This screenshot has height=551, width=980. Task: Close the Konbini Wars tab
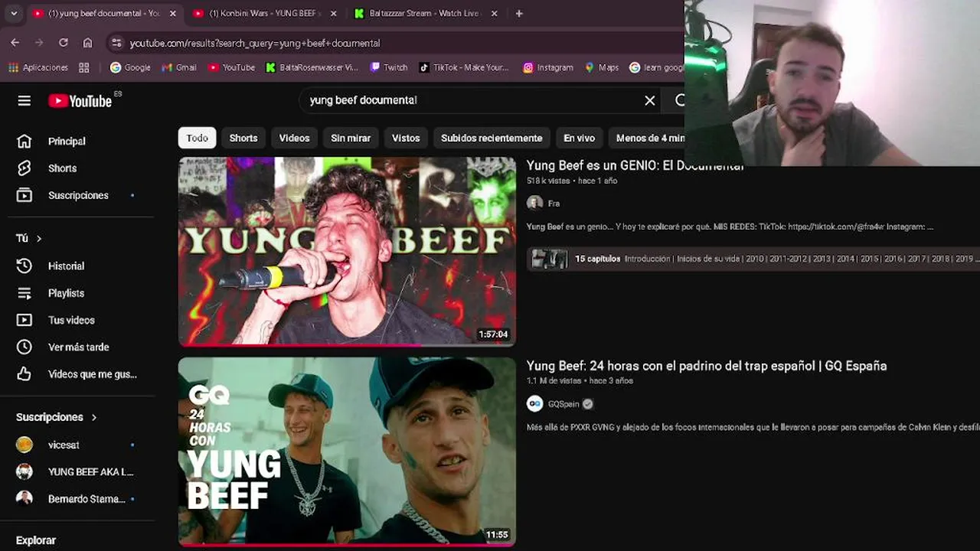pyautogui.click(x=333, y=14)
